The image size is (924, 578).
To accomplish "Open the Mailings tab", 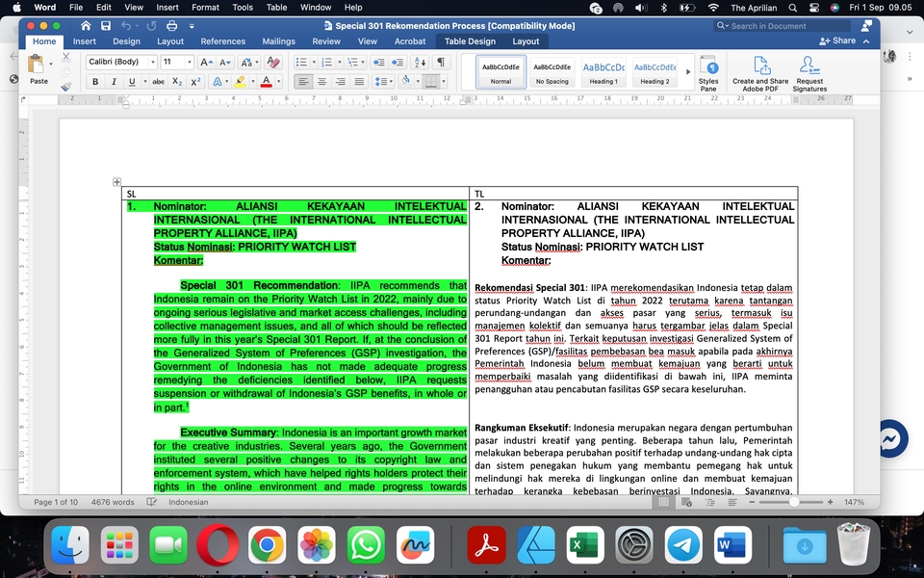I will [x=279, y=41].
